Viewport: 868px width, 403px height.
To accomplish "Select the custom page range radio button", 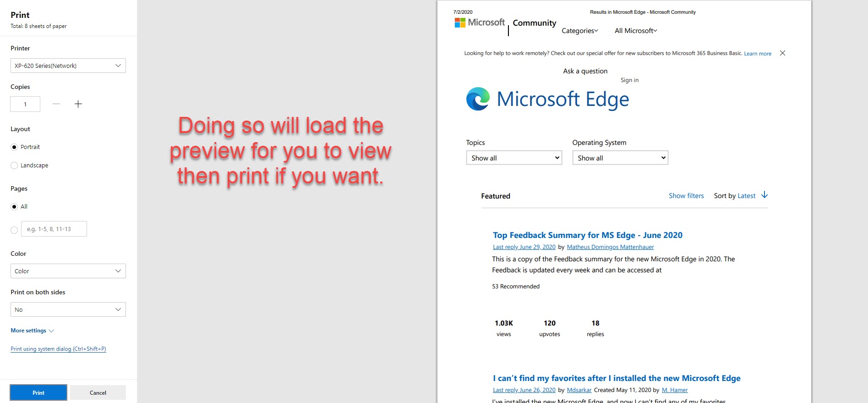I will point(14,230).
